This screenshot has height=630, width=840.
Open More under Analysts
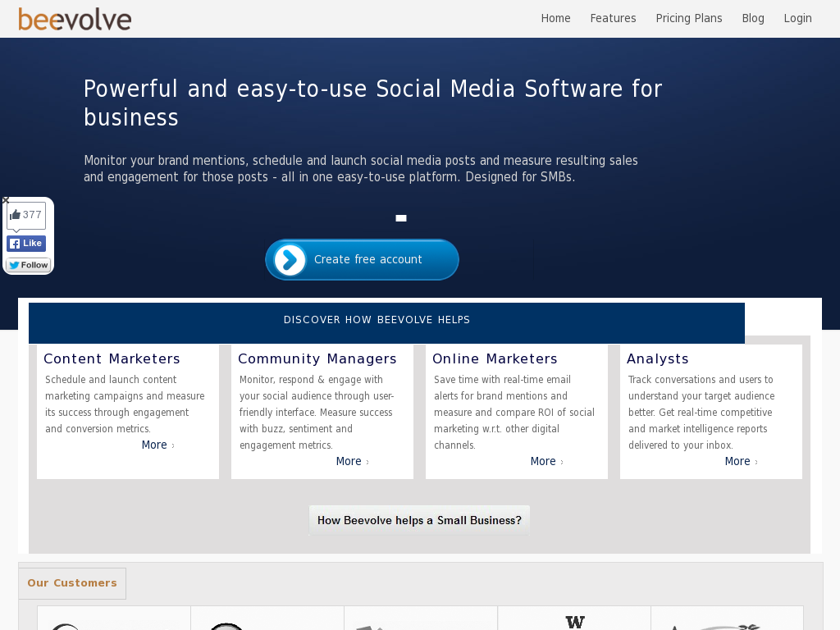pos(742,461)
